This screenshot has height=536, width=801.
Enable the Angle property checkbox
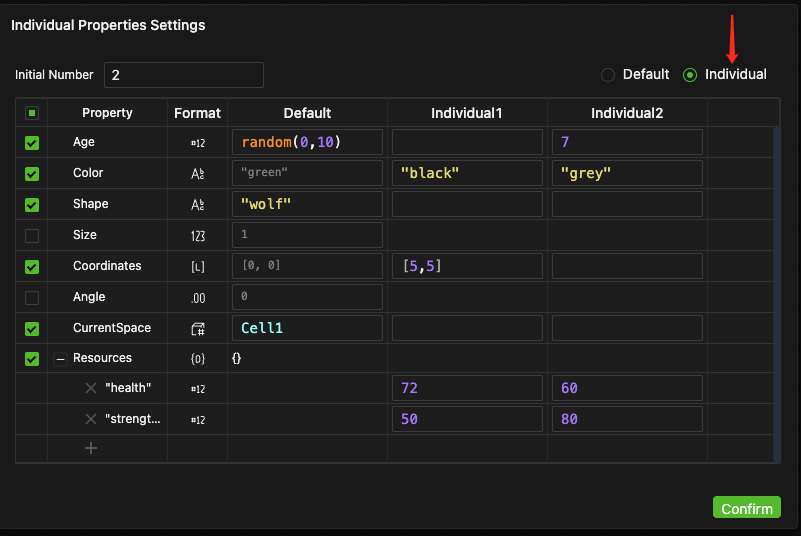pyautogui.click(x=32, y=298)
